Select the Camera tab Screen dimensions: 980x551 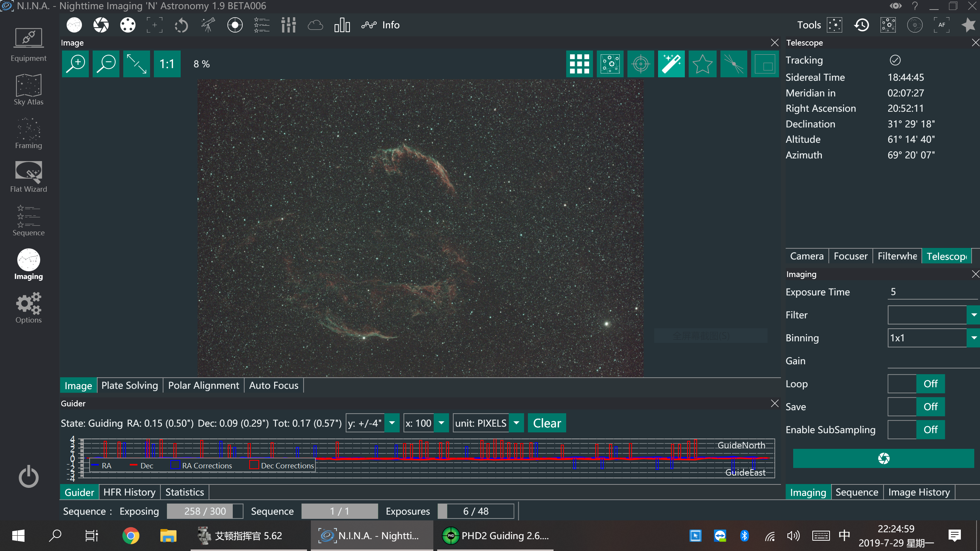click(807, 256)
